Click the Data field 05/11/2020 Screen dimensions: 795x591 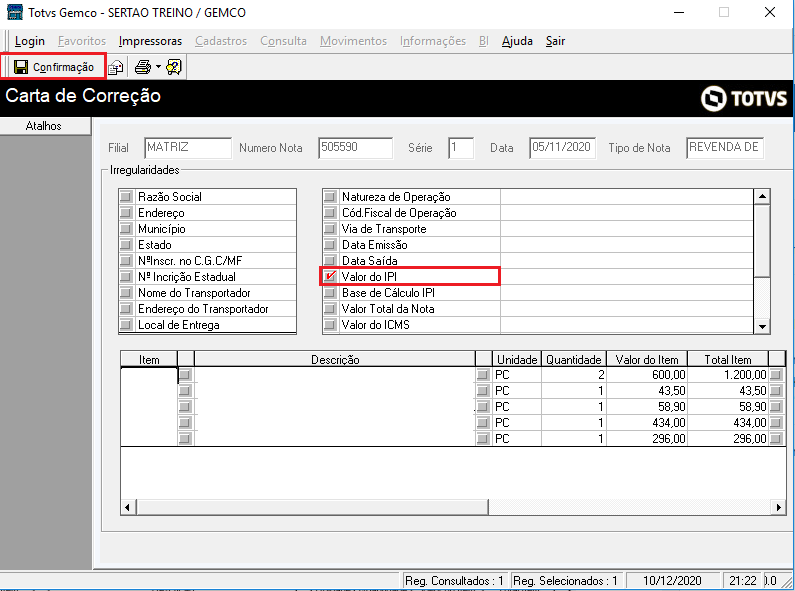click(562, 147)
